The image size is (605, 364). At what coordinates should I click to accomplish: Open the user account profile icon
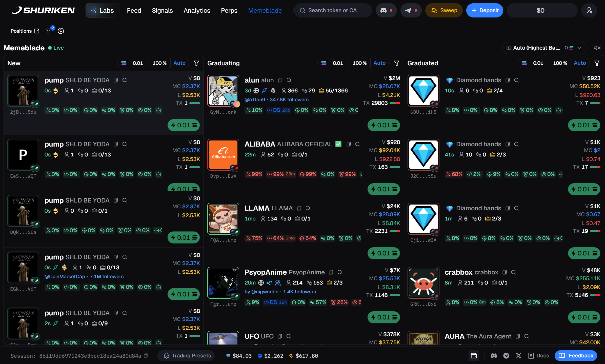tap(589, 10)
